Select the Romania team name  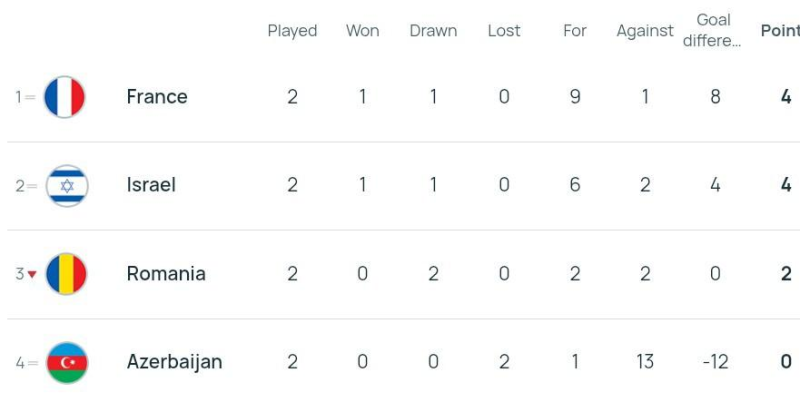pyautogui.click(x=166, y=274)
